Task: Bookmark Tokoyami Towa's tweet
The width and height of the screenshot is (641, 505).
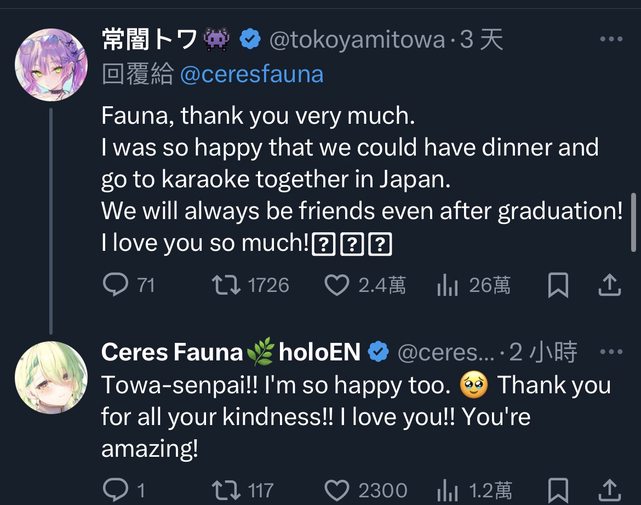Action: (x=559, y=286)
